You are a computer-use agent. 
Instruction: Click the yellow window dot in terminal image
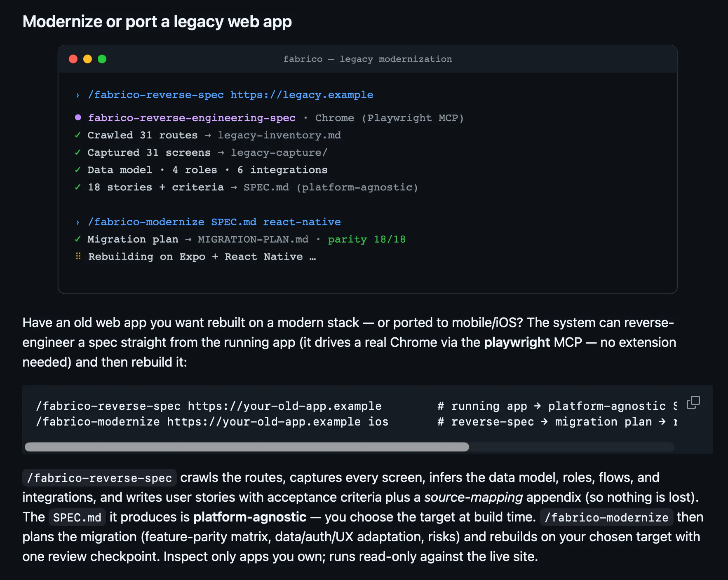tap(87, 59)
